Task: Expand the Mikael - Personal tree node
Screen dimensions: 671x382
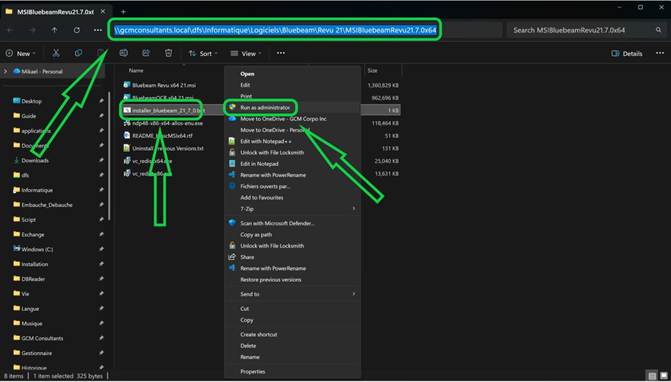Action: coord(5,71)
